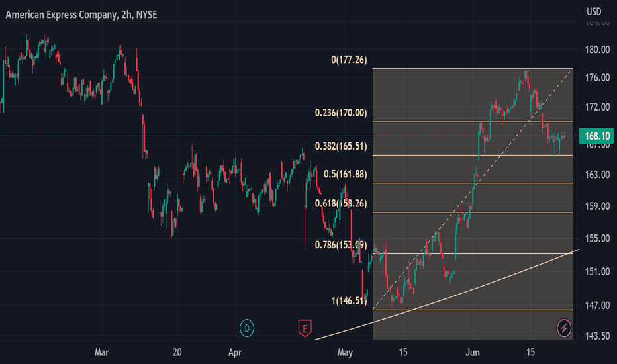The image size is (617, 364).
Task: Click the May date axis label
Action: point(345,352)
